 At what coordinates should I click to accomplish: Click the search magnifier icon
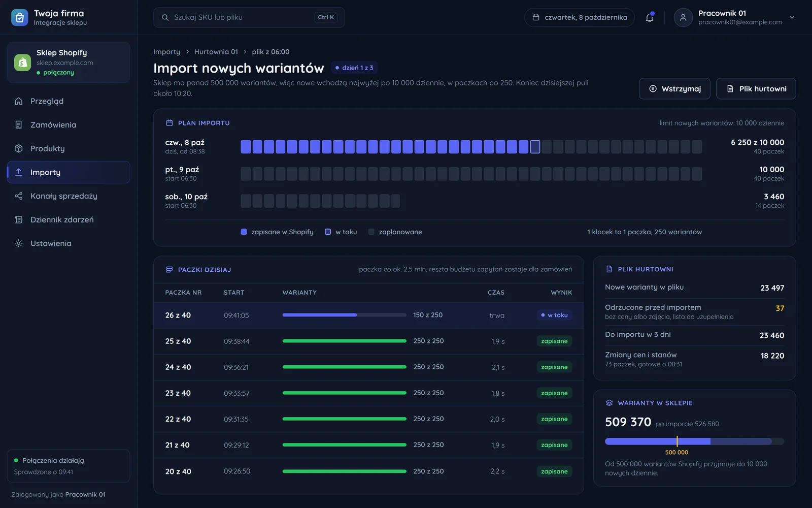pyautogui.click(x=165, y=17)
